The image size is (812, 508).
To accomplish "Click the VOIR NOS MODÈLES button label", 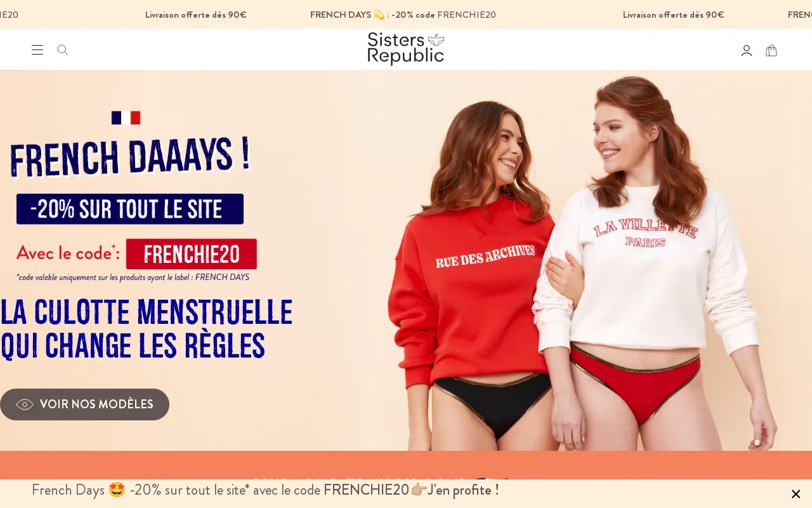I will point(96,404).
